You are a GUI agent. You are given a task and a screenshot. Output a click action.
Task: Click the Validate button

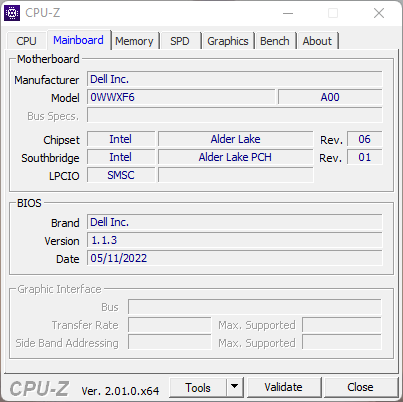283,387
